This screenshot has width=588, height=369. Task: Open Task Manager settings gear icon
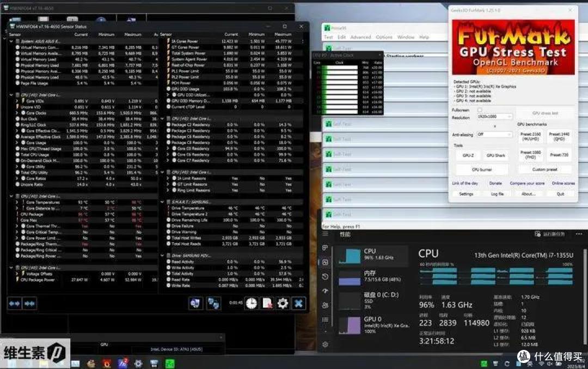coord(325,344)
